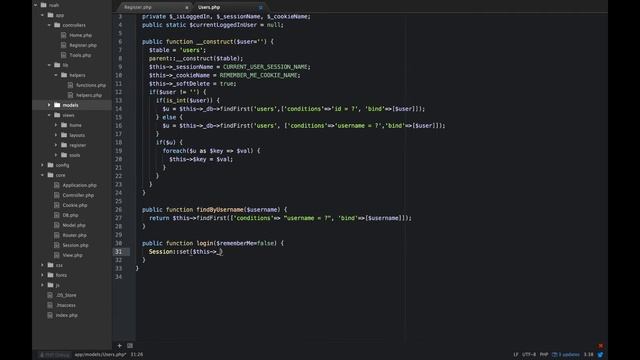Click Session::set text on line 31
This screenshot has width=640, height=360.
[x=169, y=252]
